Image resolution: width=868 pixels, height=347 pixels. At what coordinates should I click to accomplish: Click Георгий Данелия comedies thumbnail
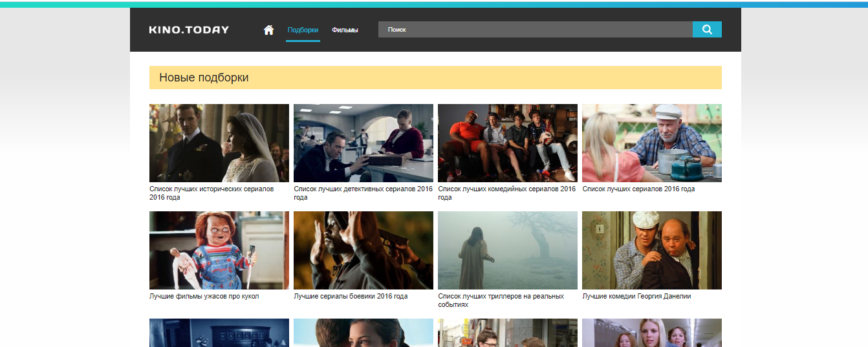pos(651,250)
